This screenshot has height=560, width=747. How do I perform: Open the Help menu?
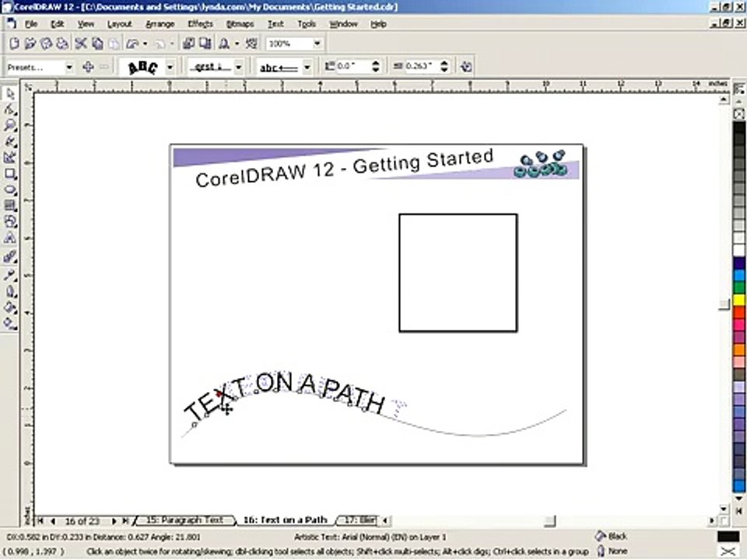tap(378, 24)
